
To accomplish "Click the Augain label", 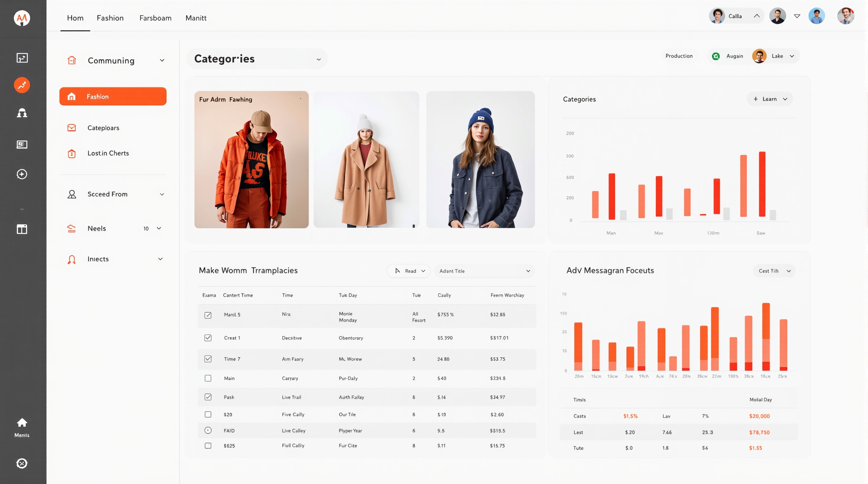I will click(x=735, y=56).
